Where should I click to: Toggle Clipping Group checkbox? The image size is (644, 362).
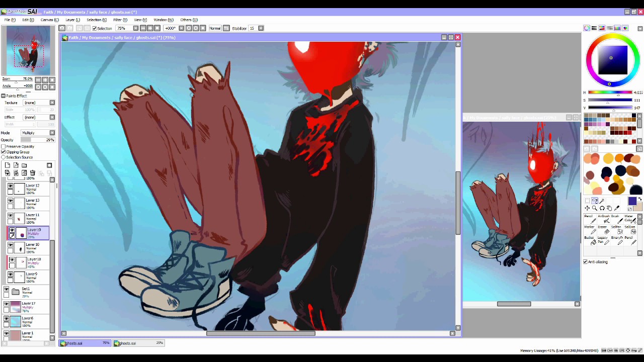point(4,152)
